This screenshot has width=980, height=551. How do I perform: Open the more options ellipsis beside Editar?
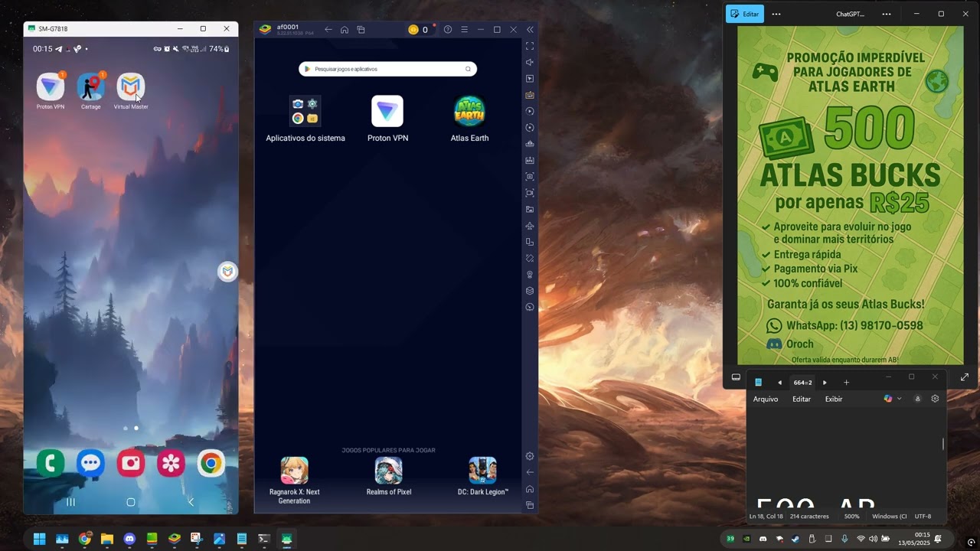click(776, 14)
